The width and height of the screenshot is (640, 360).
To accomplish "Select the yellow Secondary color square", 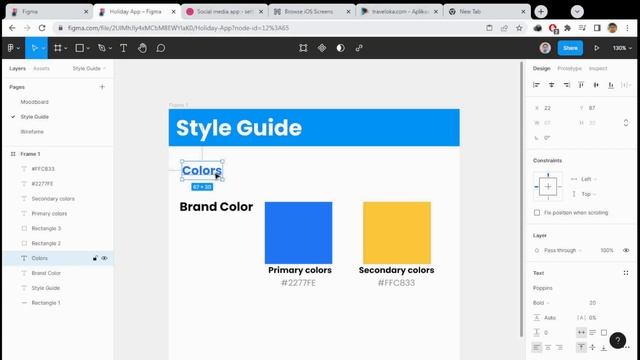I will 397,233.
